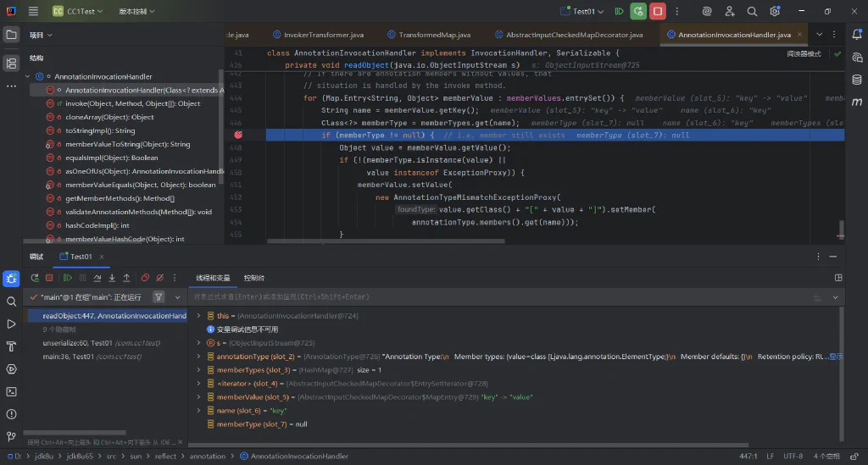Screen dimensions: 868x465
Task: Open the Structure tool window icon
Action: coord(11,63)
